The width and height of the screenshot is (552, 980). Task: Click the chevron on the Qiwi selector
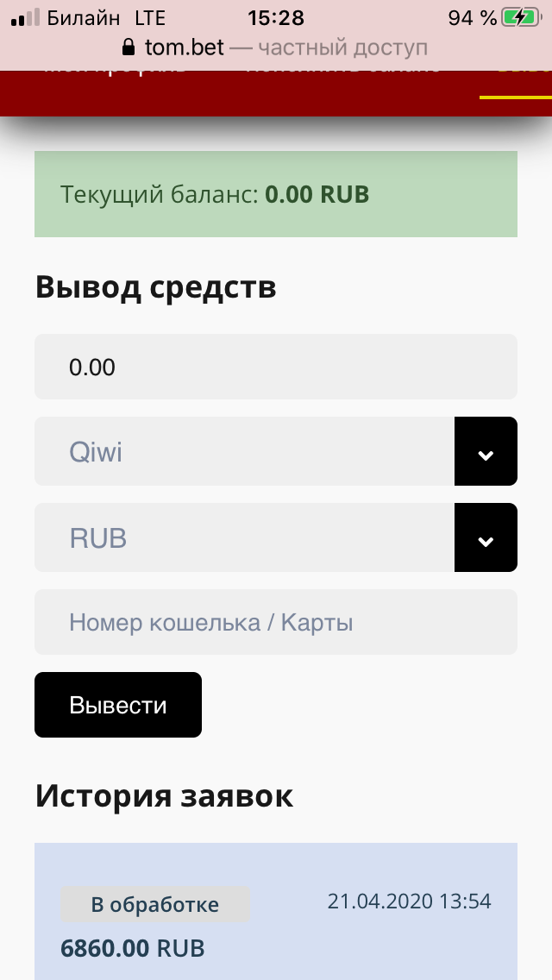486,451
